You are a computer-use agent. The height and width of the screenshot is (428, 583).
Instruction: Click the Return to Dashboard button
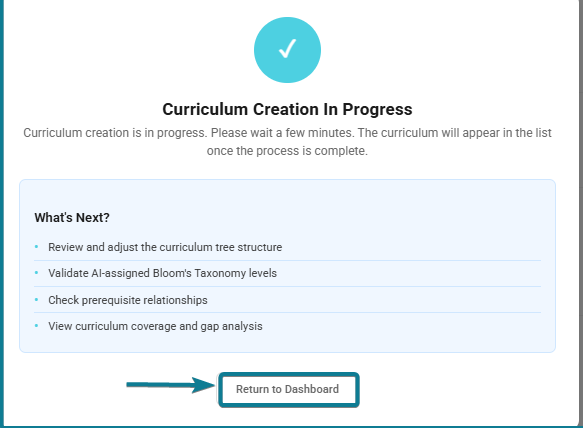(288, 389)
